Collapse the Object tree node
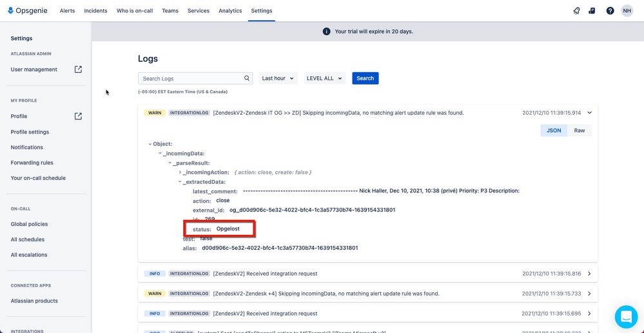The height and width of the screenshot is (333, 644). click(150, 145)
